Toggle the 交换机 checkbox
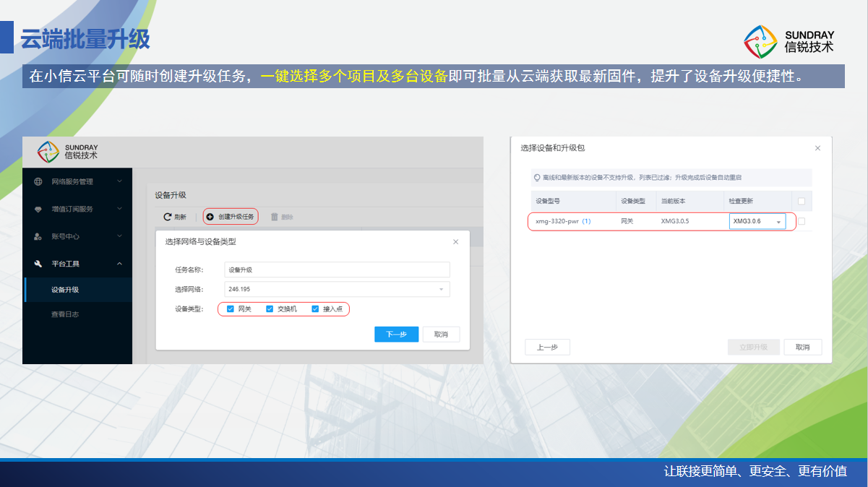 [x=270, y=309]
